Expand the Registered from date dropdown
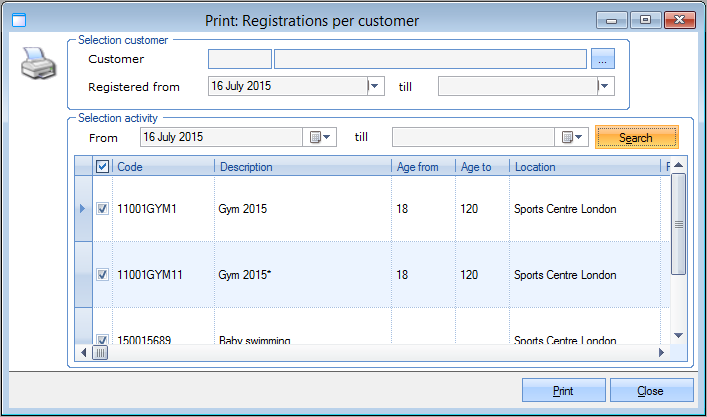707x417 pixels. tap(375, 87)
